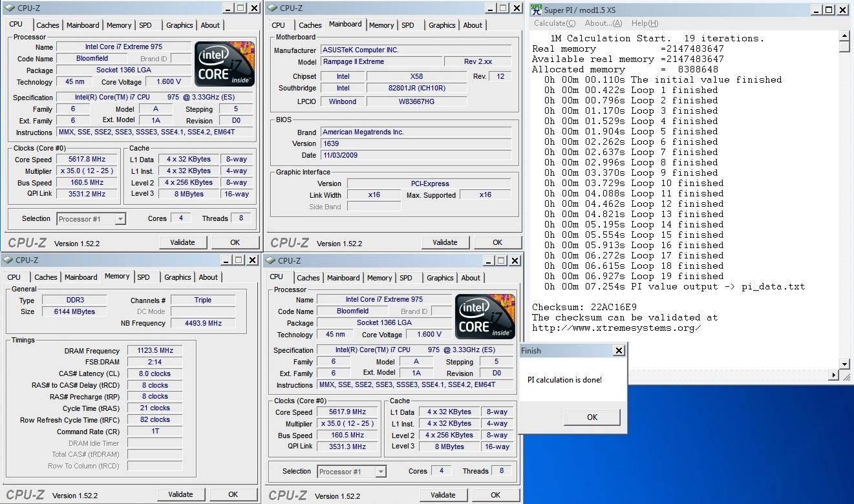
Task: Open SPD tab in top-left CPU-Z window
Action: pos(145,25)
